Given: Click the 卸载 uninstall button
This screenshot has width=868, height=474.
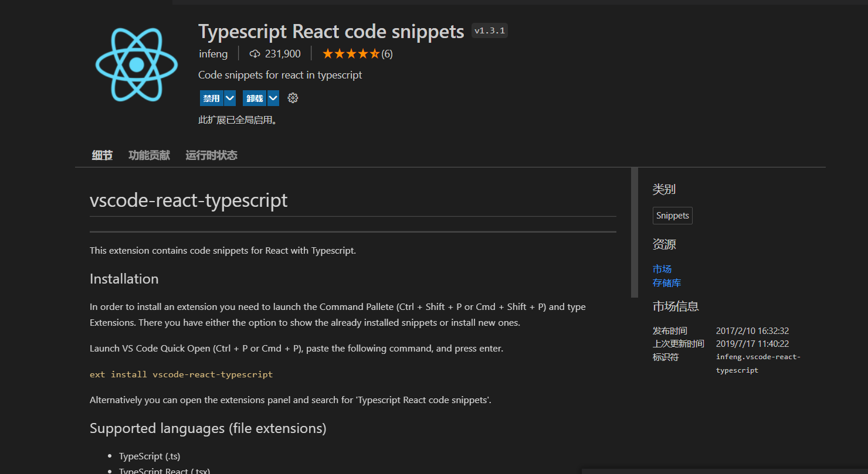Looking at the screenshot, I should click(x=255, y=98).
